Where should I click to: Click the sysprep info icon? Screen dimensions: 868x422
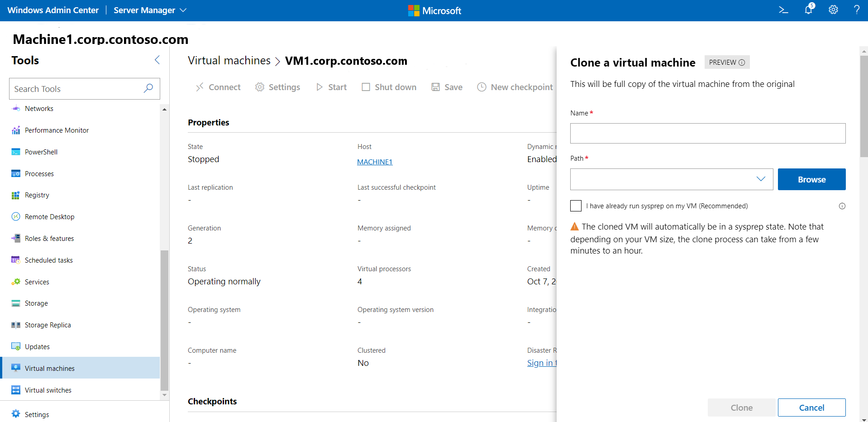[842, 206]
